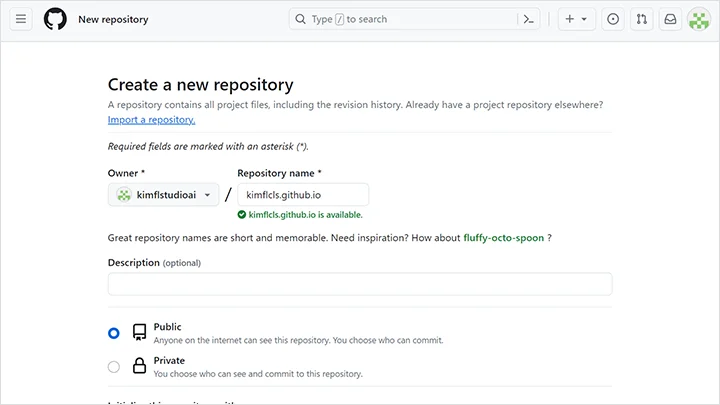The width and height of the screenshot is (720, 405).
Task: Click the New repository header title
Action: click(113, 19)
